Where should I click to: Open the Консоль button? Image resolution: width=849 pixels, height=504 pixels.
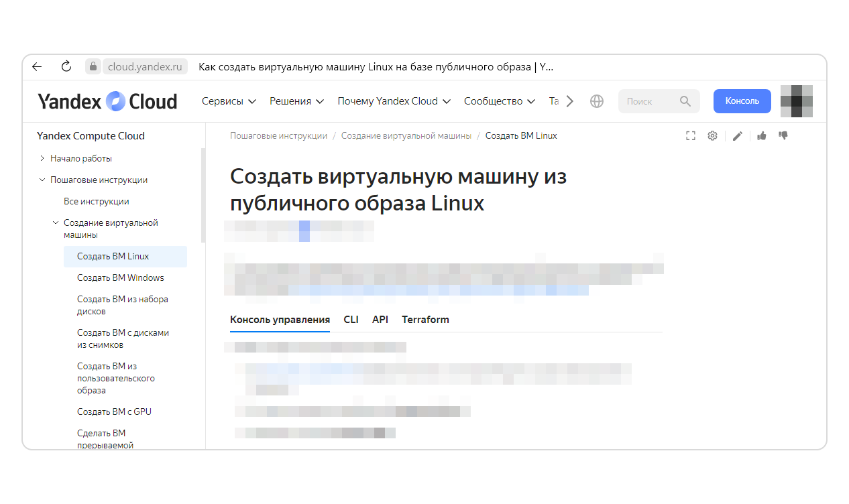tap(742, 101)
